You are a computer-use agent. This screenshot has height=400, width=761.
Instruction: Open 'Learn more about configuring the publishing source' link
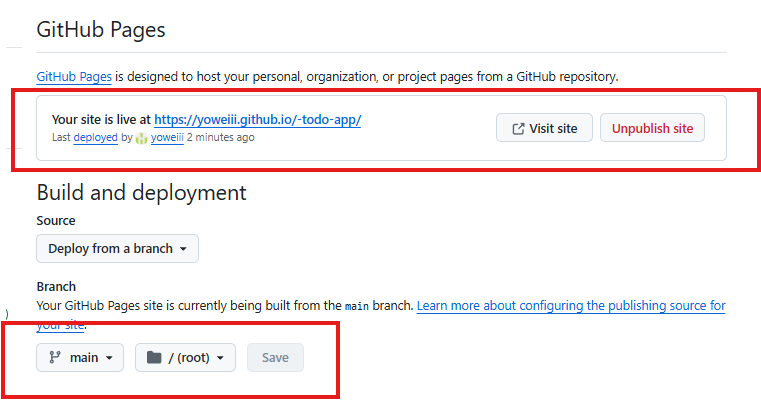pos(571,306)
